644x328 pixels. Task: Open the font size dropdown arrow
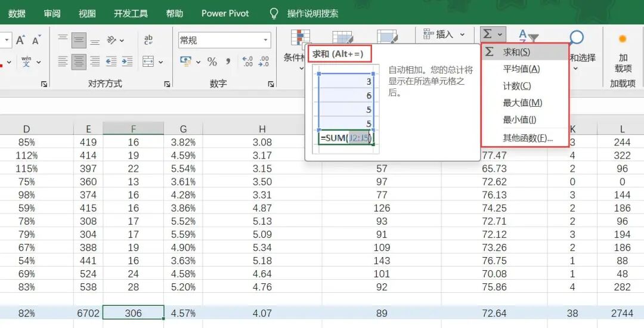point(7,40)
